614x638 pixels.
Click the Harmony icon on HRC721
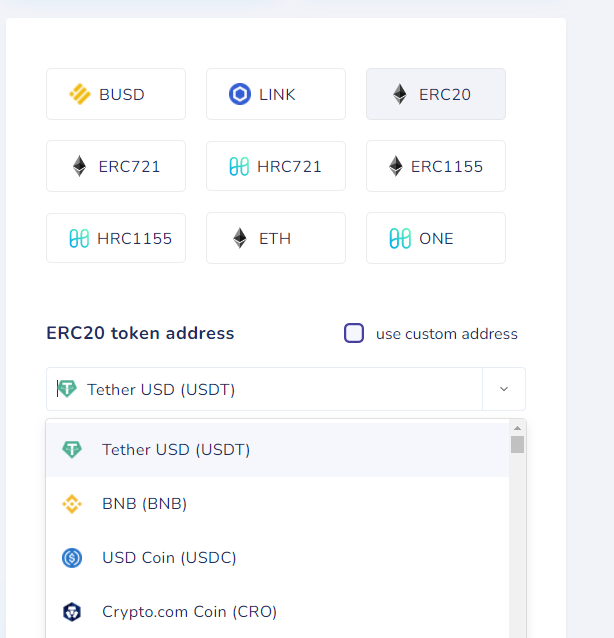[x=239, y=167]
